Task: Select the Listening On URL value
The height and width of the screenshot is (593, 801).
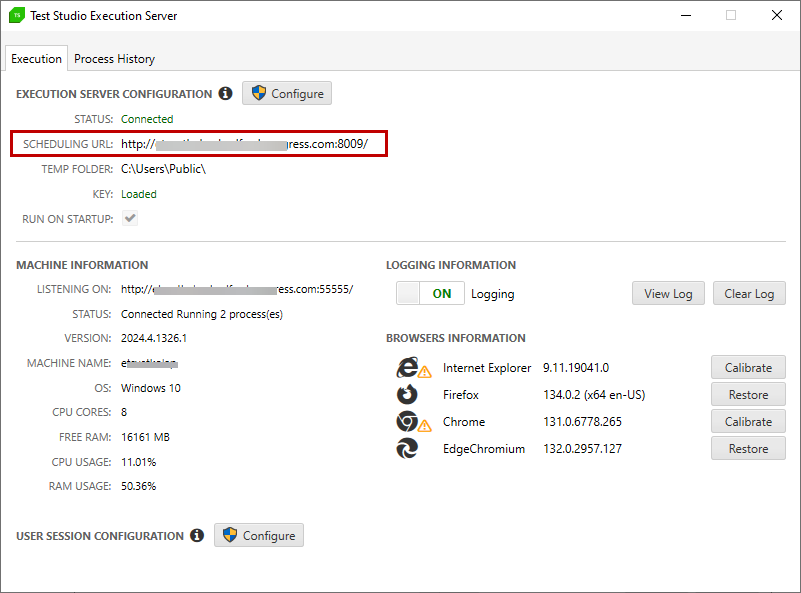Action: click(x=237, y=289)
